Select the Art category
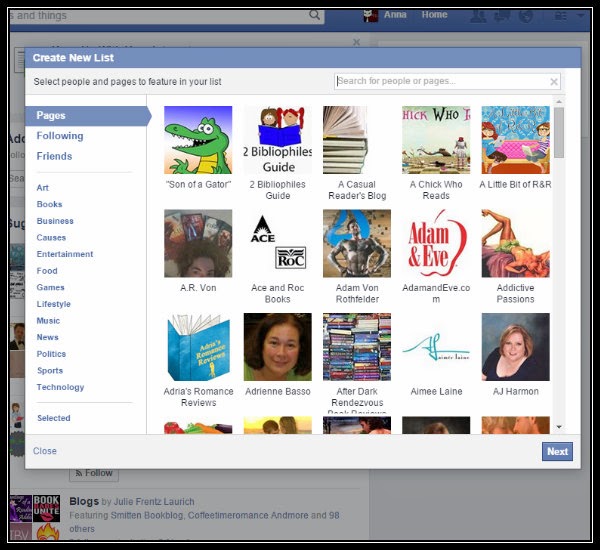Image resolution: width=600 pixels, height=550 pixels. [42, 188]
